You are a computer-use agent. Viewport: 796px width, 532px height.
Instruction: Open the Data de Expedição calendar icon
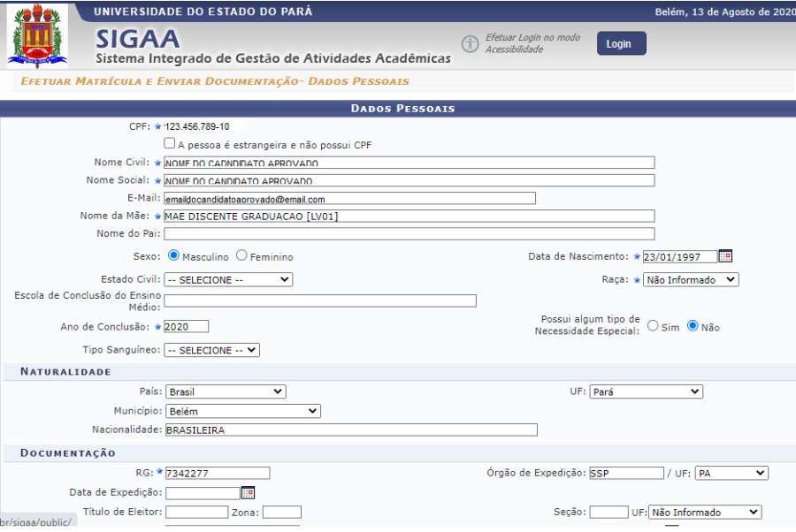[x=248, y=492]
